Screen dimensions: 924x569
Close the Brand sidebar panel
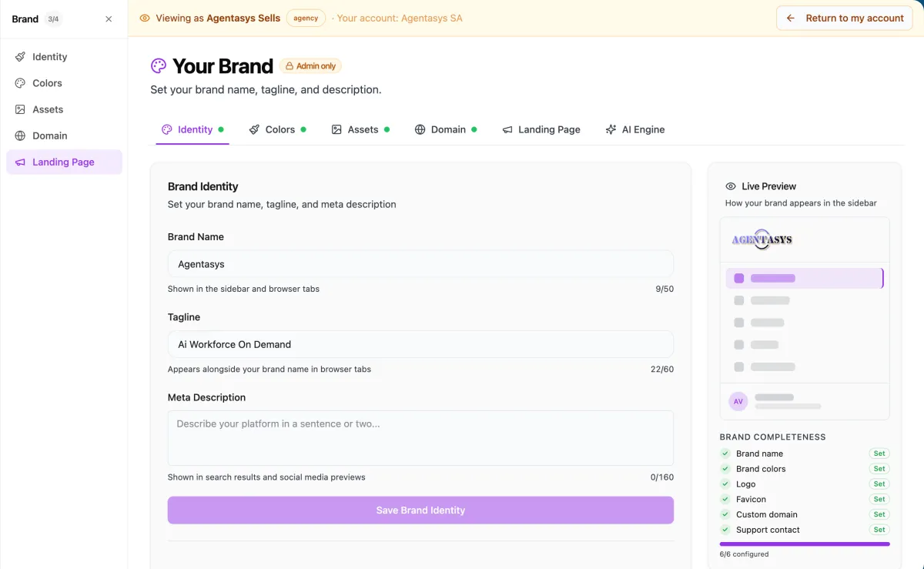109,19
